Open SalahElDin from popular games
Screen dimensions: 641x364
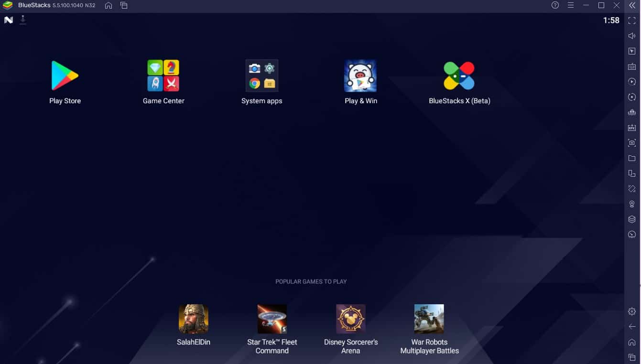coord(193,319)
